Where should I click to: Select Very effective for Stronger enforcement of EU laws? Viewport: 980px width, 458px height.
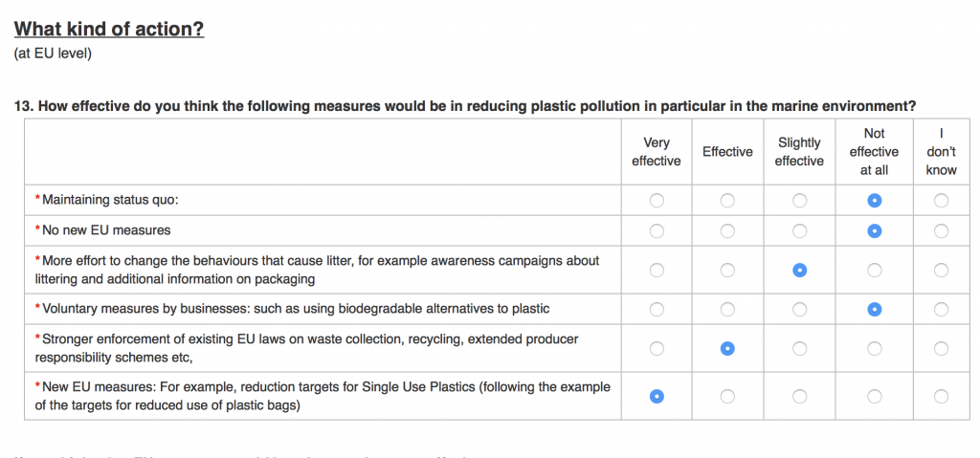click(x=657, y=349)
